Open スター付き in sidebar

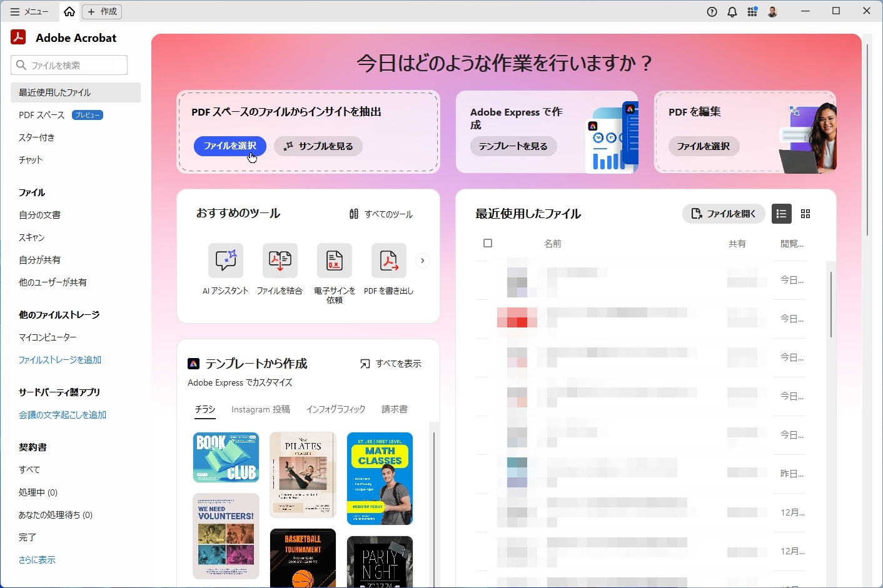click(37, 137)
